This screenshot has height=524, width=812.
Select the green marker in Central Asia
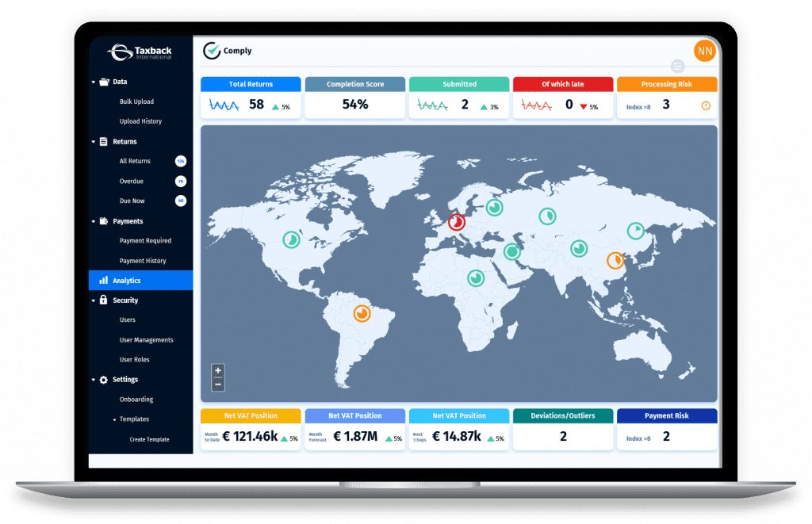coord(579,249)
